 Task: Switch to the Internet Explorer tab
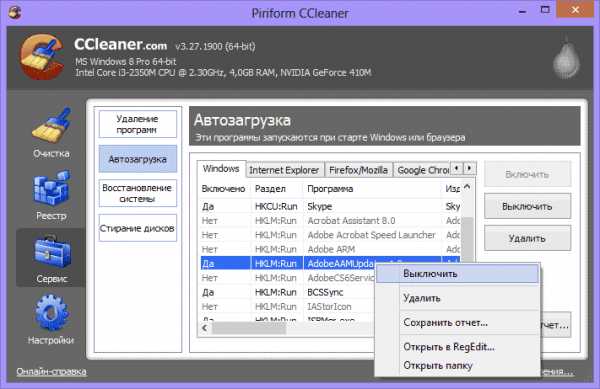coord(284,170)
